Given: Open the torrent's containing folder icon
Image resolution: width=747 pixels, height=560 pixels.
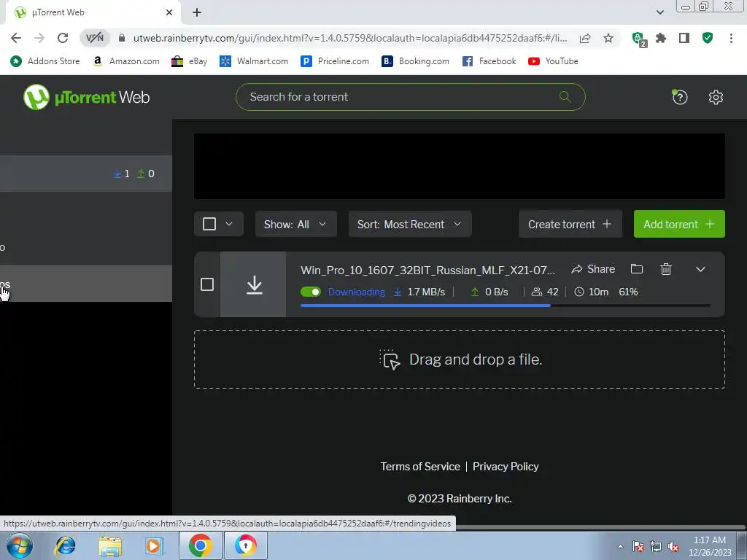Looking at the screenshot, I should tap(636, 269).
